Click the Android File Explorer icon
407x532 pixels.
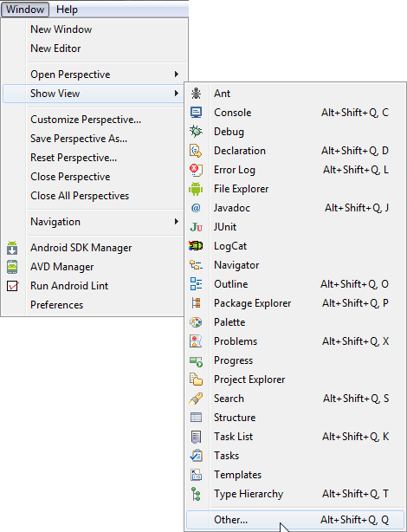pos(196,189)
